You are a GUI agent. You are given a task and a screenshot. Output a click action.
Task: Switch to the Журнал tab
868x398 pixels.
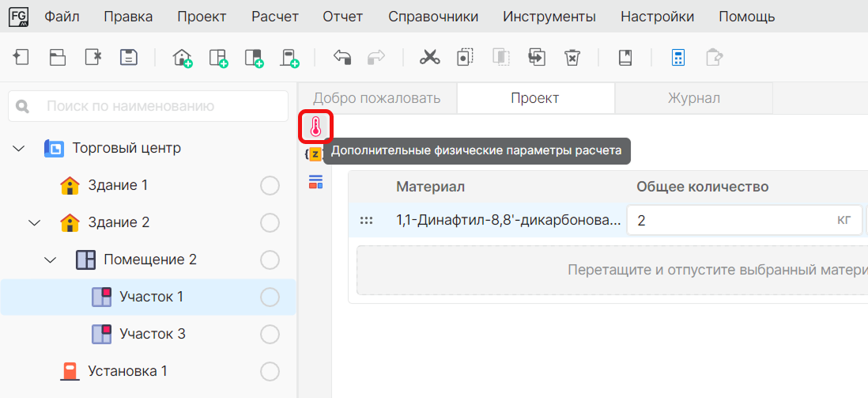click(x=693, y=98)
